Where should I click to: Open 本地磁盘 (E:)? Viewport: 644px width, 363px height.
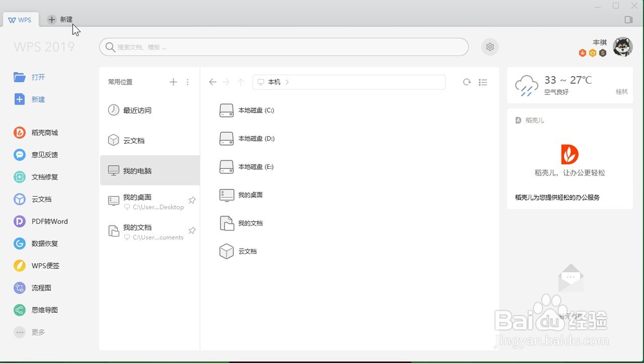[x=247, y=166]
